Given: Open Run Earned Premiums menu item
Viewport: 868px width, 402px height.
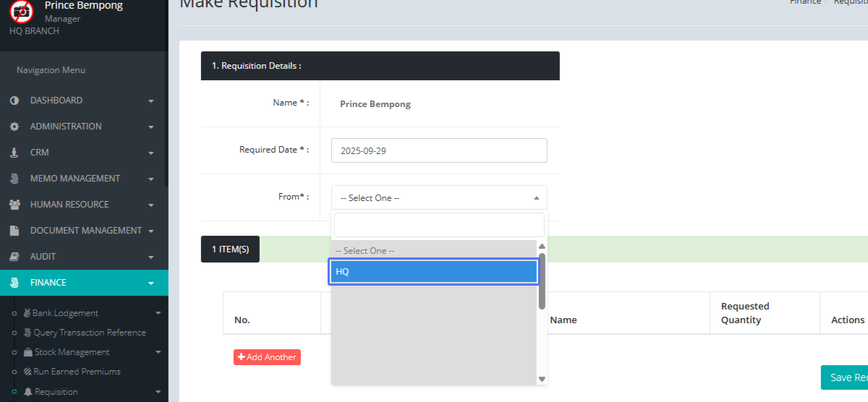Looking at the screenshot, I should [77, 372].
